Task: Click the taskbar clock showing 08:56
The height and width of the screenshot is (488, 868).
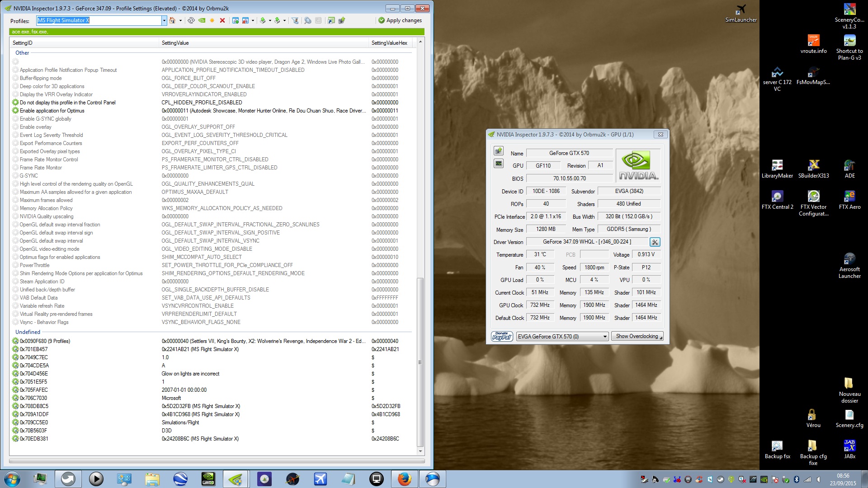Action: click(x=843, y=479)
